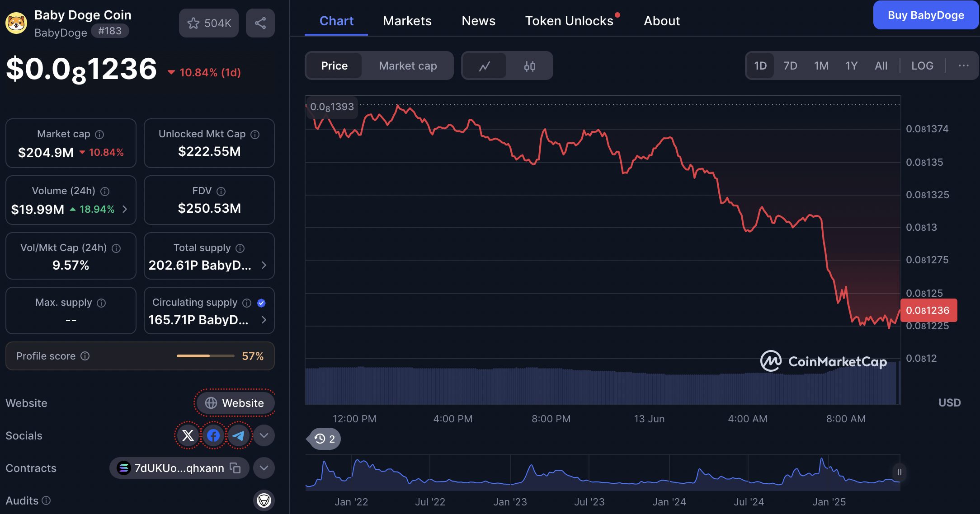Image resolution: width=980 pixels, height=514 pixels.
Task: Open Vol/Mkt Cap (24h) info icon
Action: (116, 248)
